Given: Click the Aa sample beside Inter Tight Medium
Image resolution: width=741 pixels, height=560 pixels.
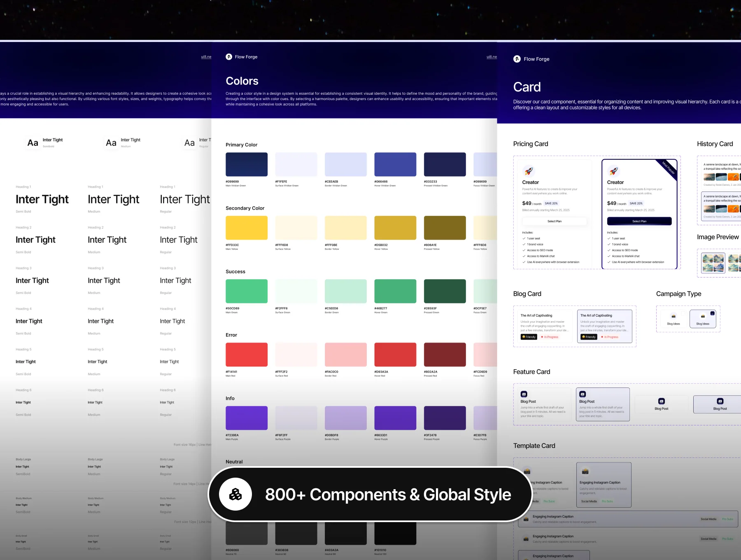Looking at the screenshot, I should point(111,143).
